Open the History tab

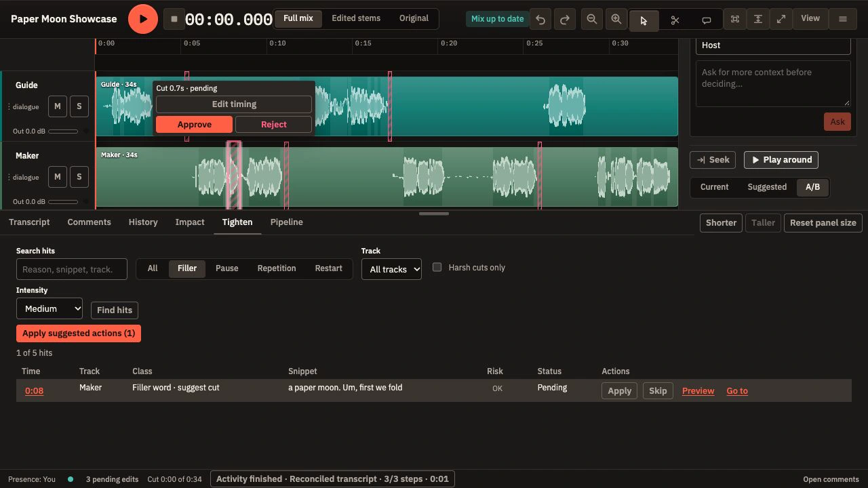143,222
